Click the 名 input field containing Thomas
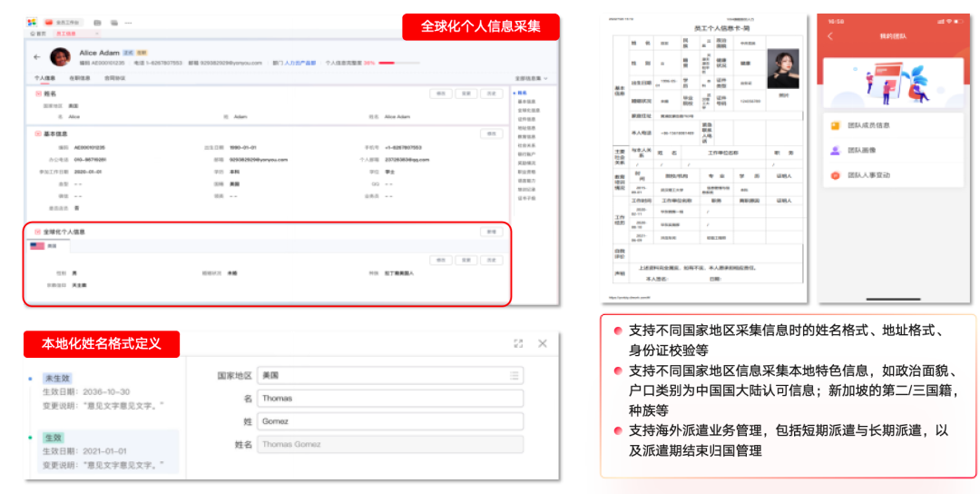Screen dimensions: 980x494 coord(389,398)
